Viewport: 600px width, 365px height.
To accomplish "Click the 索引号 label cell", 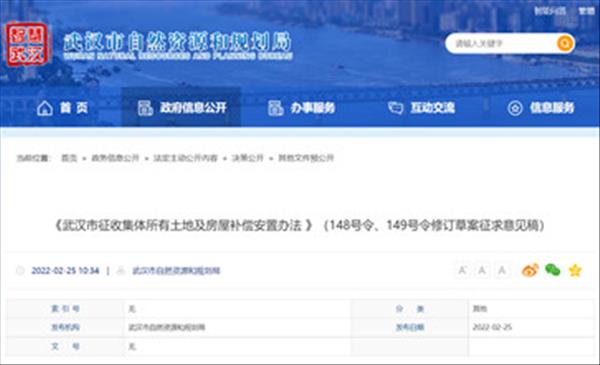I will click(x=65, y=309).
